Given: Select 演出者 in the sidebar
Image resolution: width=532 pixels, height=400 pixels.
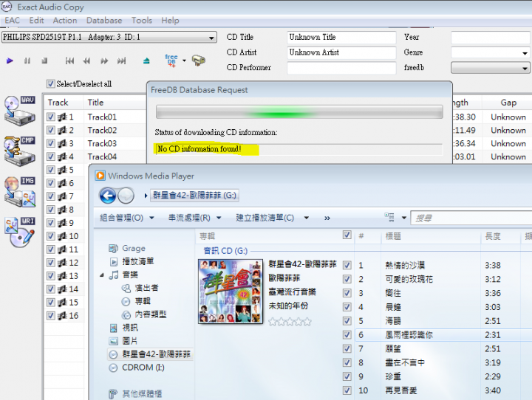Looking at the screenshot, I should tap(140, 288).
